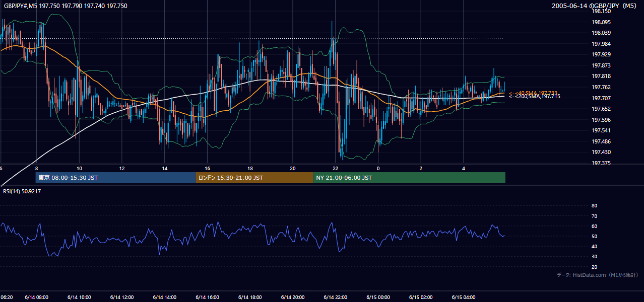Viewport: 644px width, 302px height.
Task: Click the 197.707 price axis label
Action: tap(601, 98)
